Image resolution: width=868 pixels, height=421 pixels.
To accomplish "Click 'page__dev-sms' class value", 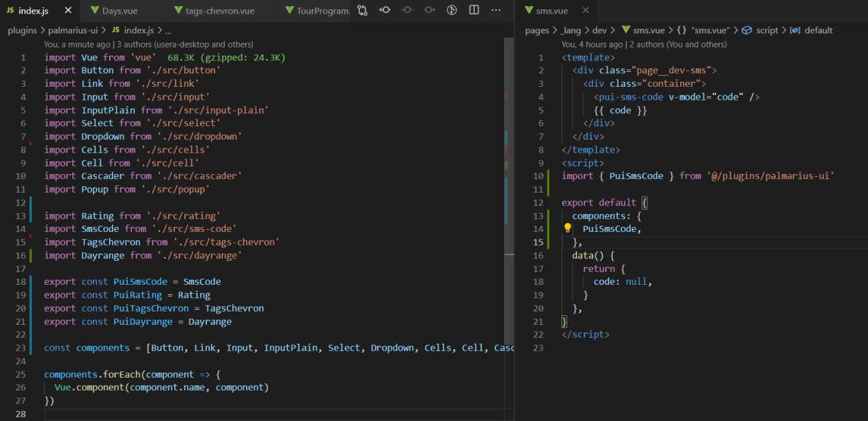I will (x=673, y=71).
